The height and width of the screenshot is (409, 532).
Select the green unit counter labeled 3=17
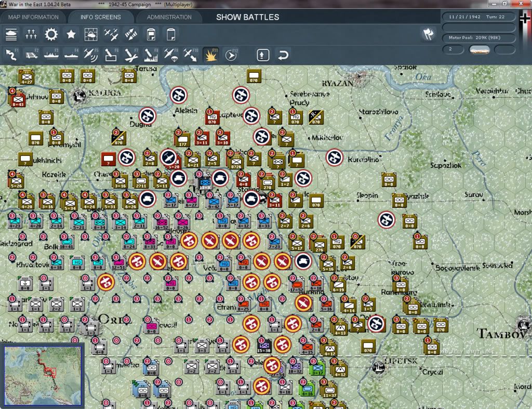tap(318, 367)
